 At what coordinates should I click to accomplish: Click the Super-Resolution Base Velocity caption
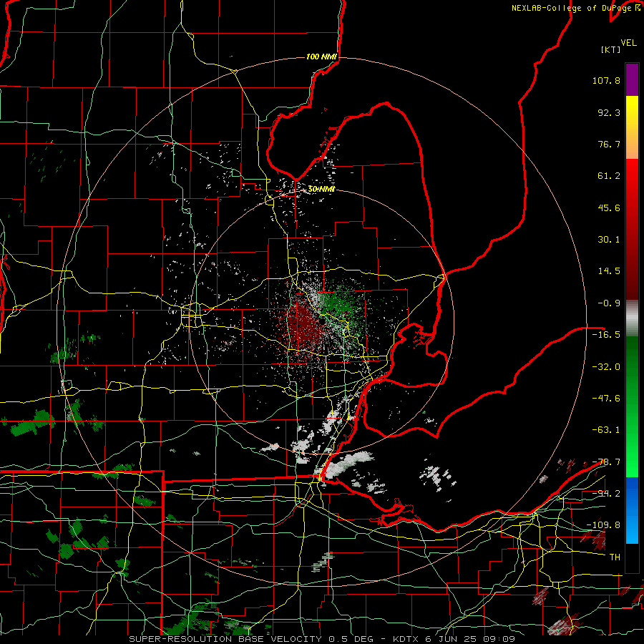(x=321, y=639)
